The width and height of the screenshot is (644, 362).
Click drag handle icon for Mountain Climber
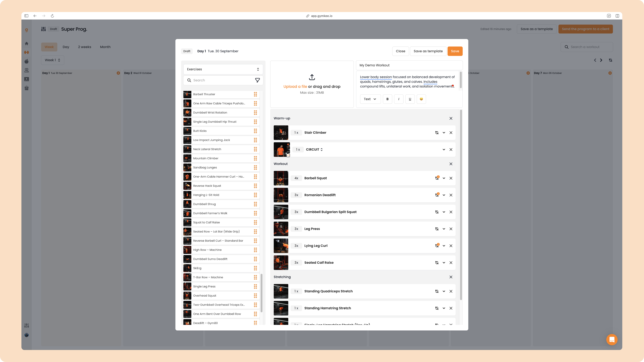pos(255,159)
